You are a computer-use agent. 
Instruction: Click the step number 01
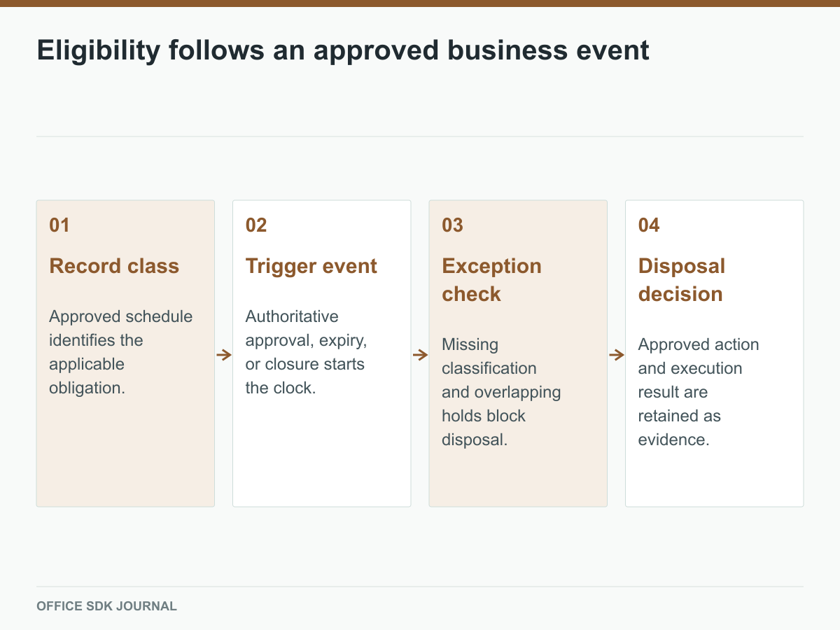(x=59, y=225)
